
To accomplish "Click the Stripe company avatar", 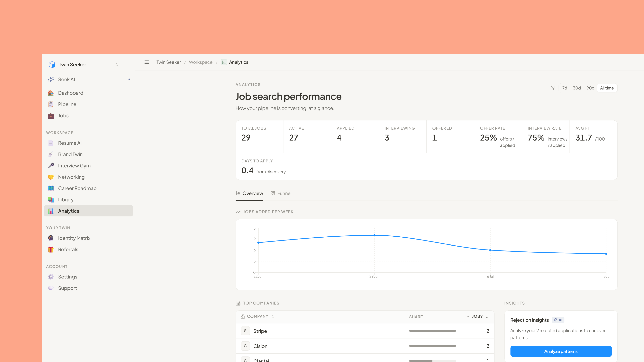I will point(245,331).
